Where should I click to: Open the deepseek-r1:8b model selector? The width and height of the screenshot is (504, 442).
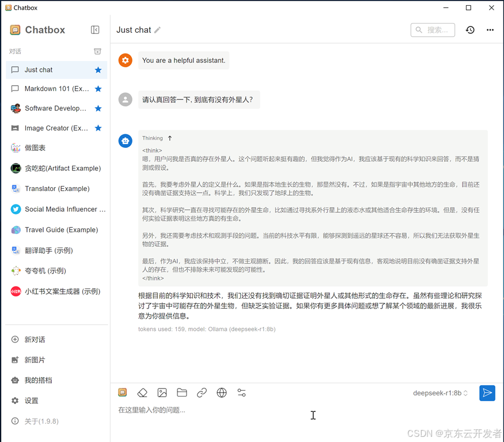(x=440, y=393)
